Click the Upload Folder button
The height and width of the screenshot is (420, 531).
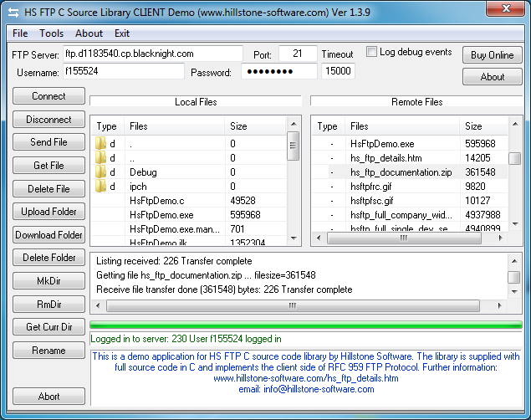[x=49, y=212]
